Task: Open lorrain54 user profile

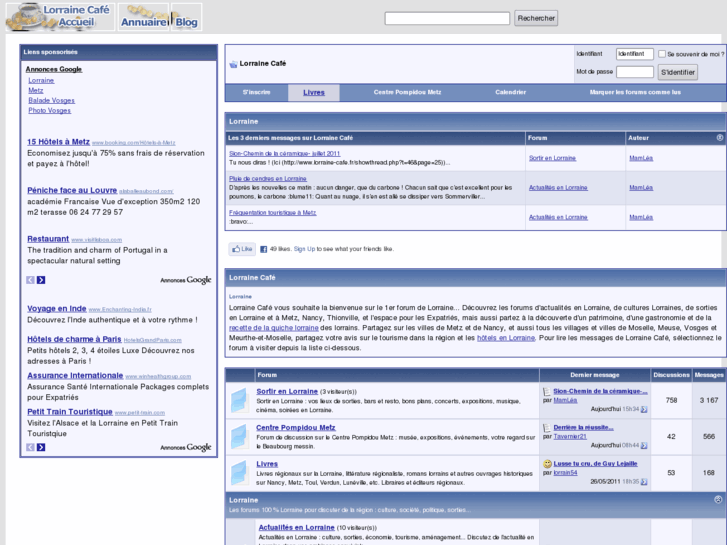Action: [565, 473]
